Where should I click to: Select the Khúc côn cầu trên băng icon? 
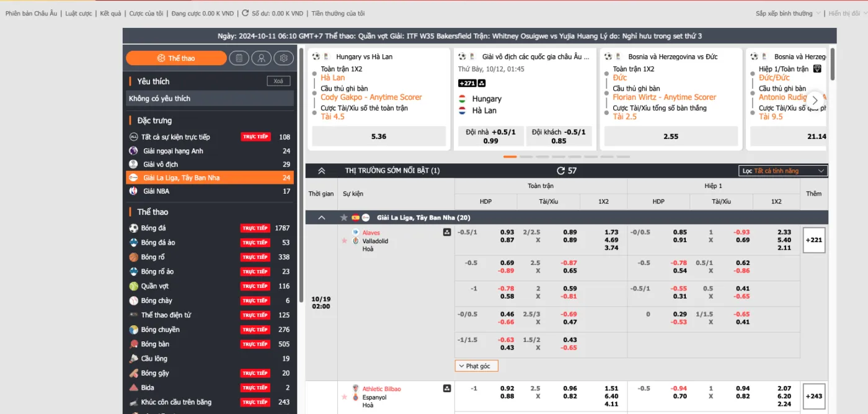tap(133, 402)
